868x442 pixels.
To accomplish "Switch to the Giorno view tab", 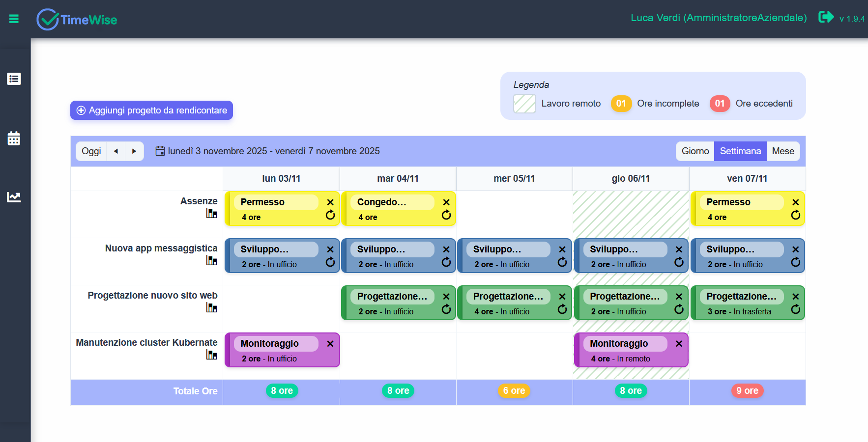I will click(694, 151).
